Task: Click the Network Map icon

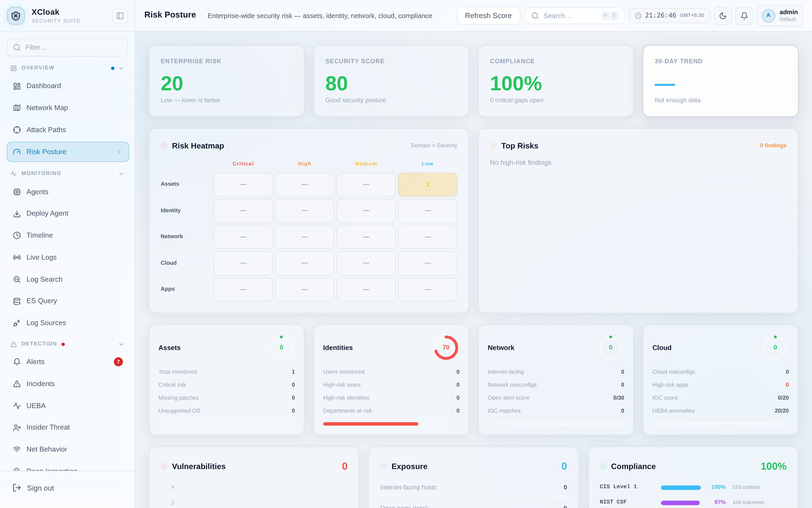Action: 17,108
